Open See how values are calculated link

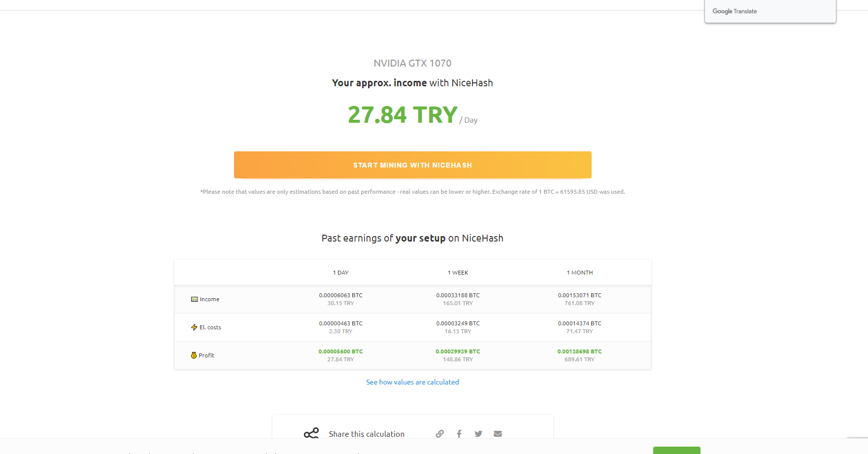tap(412, 382)
